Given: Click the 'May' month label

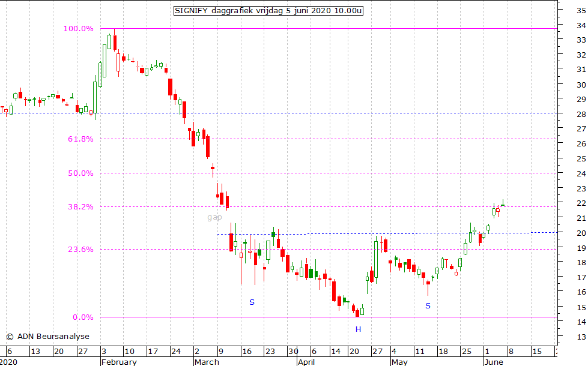Looking at the screenshot, I should [x=399, y=362].
